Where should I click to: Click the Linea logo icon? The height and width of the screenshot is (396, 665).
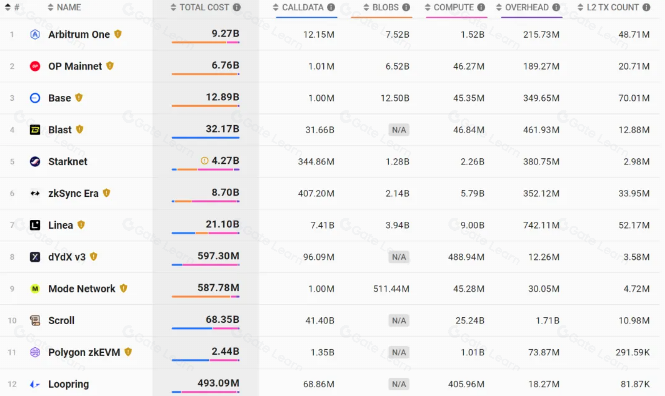pyautogui.click(x=35, y=225)
